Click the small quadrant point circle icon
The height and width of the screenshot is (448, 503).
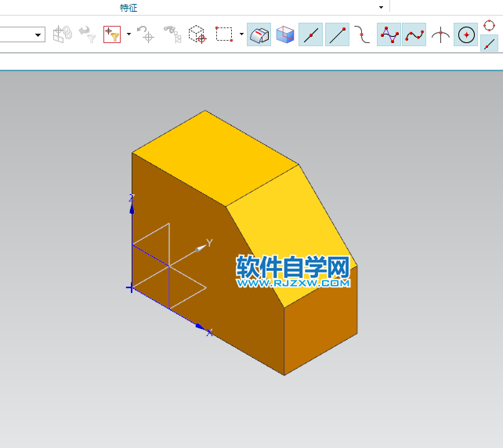tap(489, 26)
